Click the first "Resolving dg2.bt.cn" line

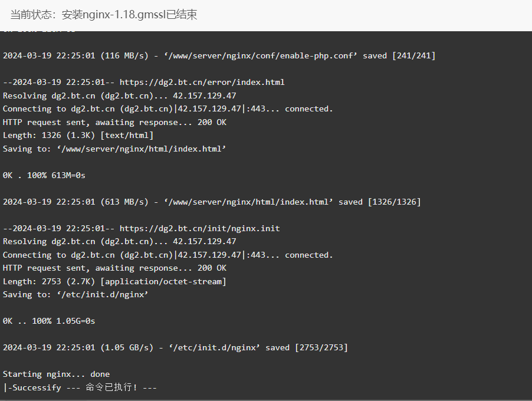119,96
